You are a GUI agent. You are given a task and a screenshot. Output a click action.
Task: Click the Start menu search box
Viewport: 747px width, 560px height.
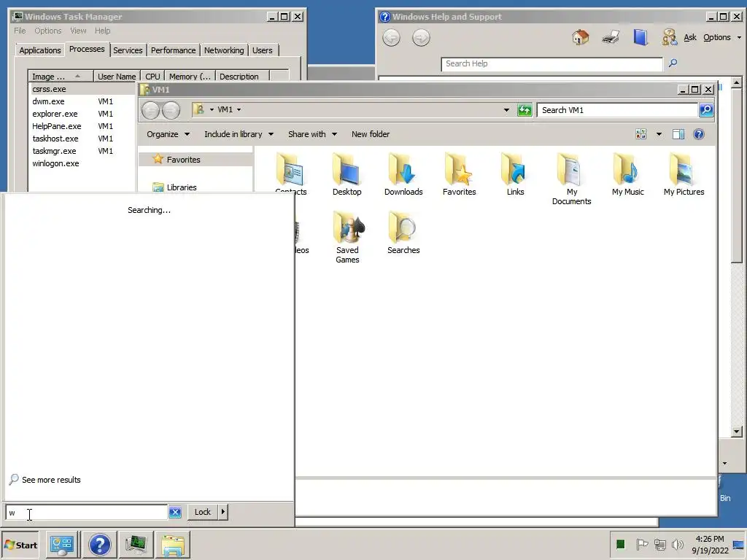86,513
